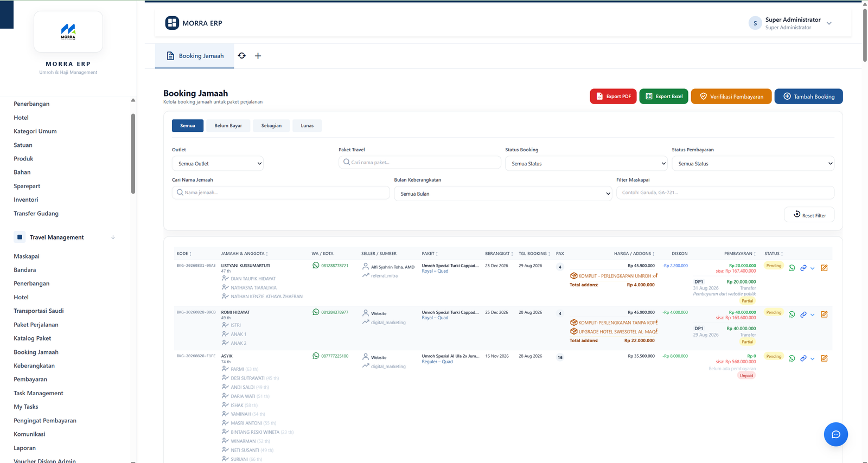Open a new tab with the plus icon

[x=258, y=56]
